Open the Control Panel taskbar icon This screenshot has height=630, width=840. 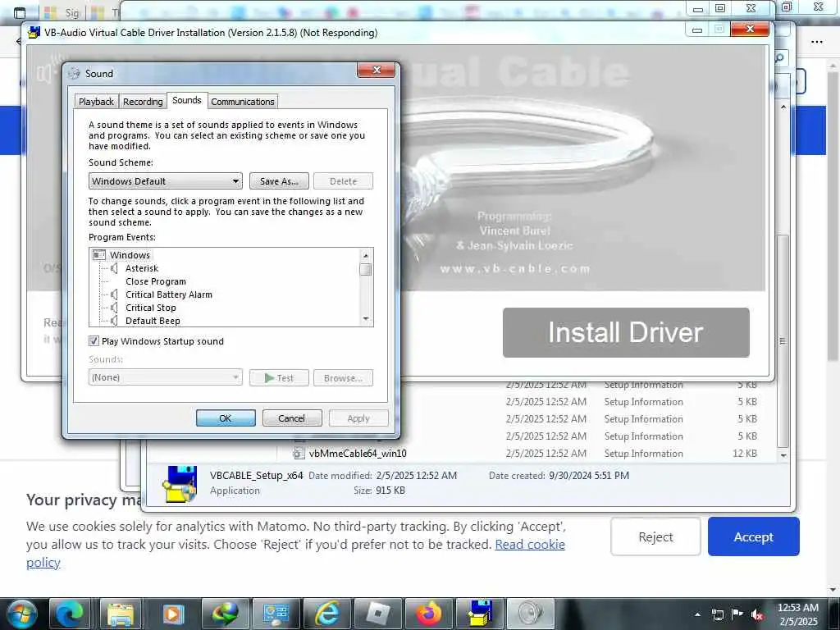click(276, 614)
